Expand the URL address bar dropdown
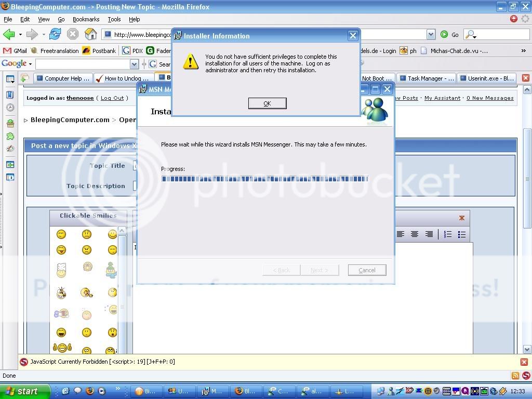Image resolution: width=532 pixels, height=399 pixels. click(x=431, y=34)
